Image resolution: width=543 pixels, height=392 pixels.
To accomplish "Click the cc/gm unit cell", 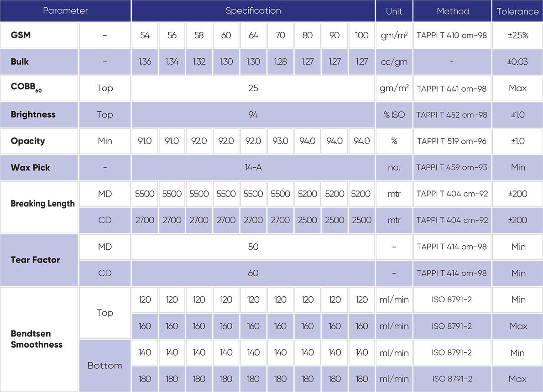I will click(x=394, y=62).
